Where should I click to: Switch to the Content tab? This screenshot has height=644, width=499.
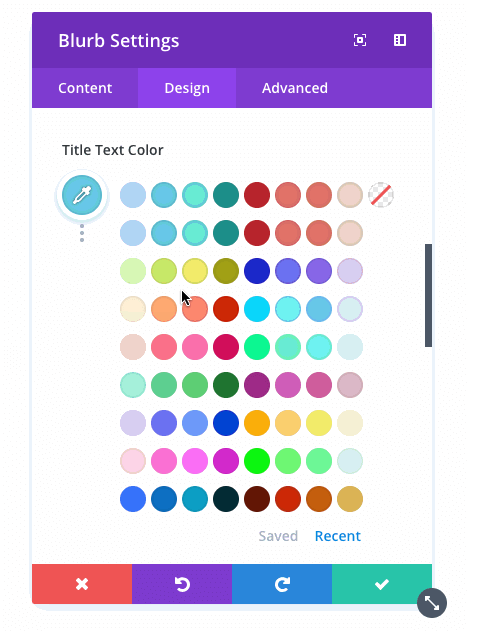[x=85, y=88]
